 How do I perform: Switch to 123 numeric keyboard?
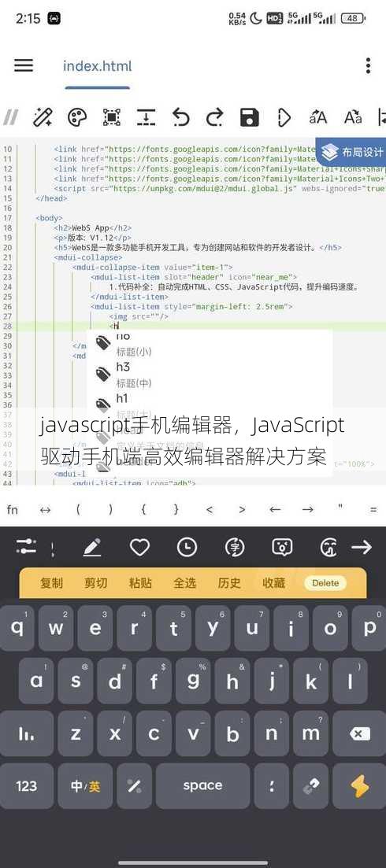[x=27, y=786]
